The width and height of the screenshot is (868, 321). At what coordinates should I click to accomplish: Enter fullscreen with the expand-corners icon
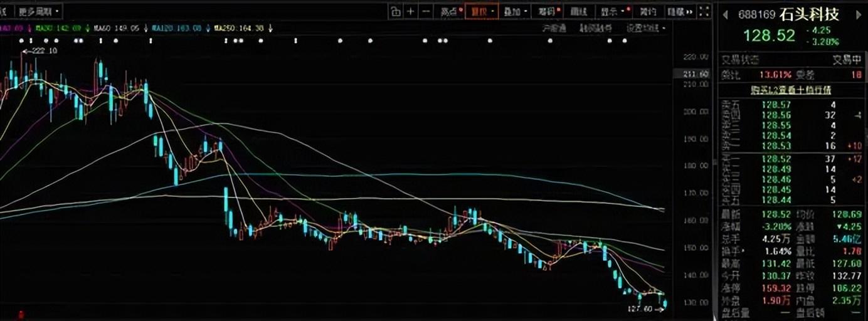pyautogui.click(x=705, y=11)
